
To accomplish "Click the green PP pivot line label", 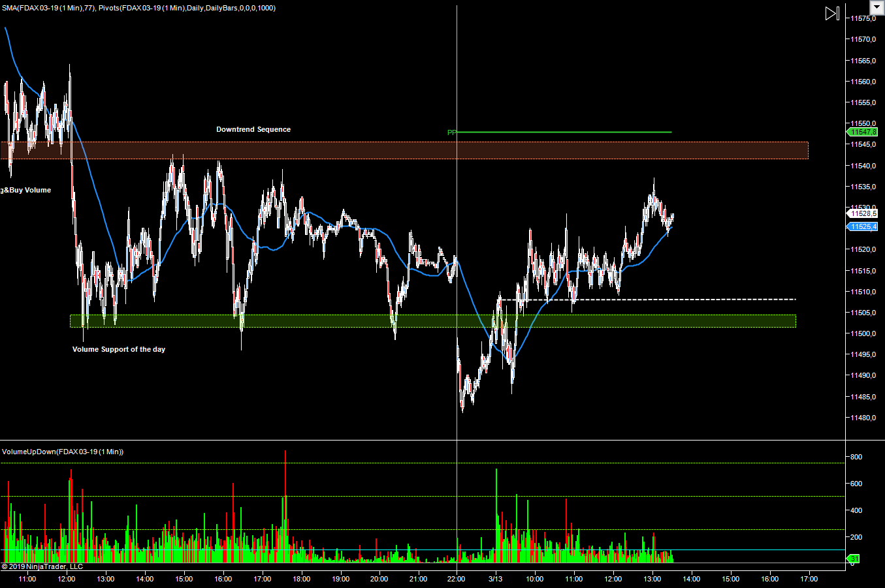I will click(451, 132).
